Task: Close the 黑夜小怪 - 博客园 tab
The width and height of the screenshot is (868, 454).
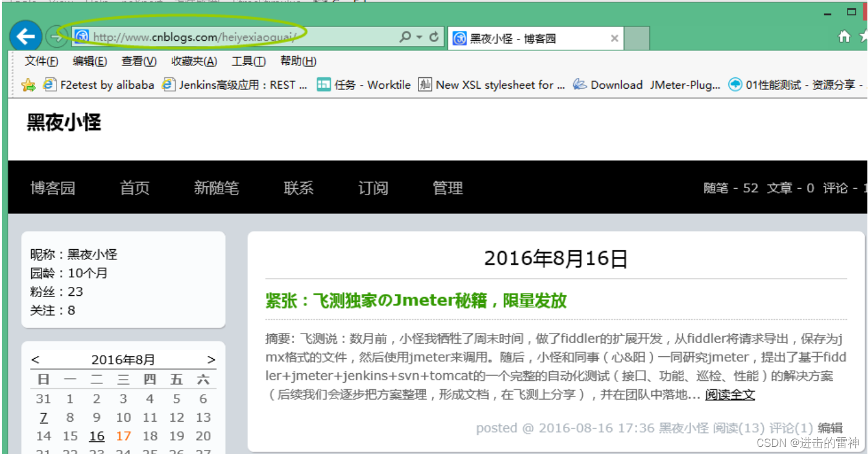Action: pyautogui.click(x=614, y=38)
